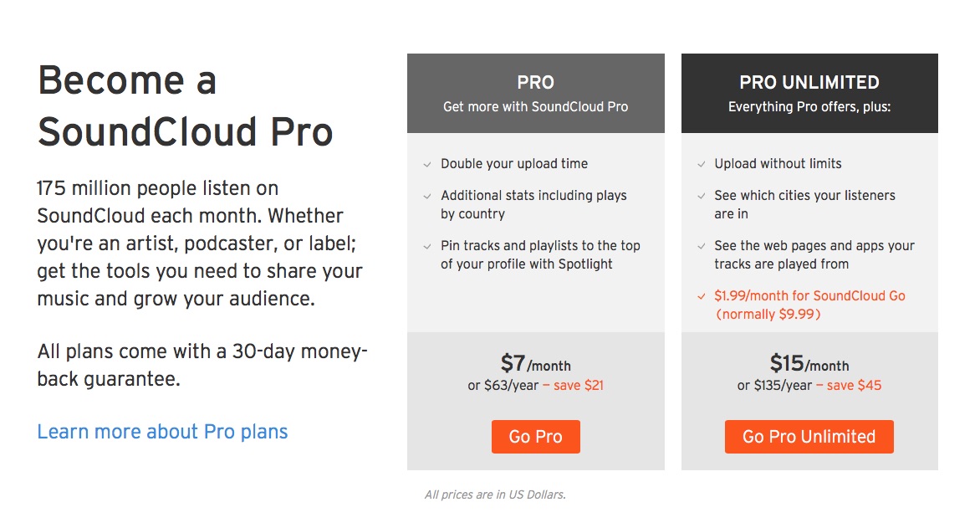
Task: Click the orange "save $21" yearly discount text
Action: pos(573,386)
